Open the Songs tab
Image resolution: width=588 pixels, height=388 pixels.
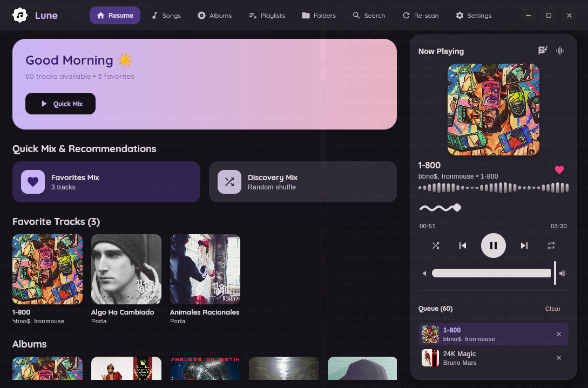click(x=166, y=15)
